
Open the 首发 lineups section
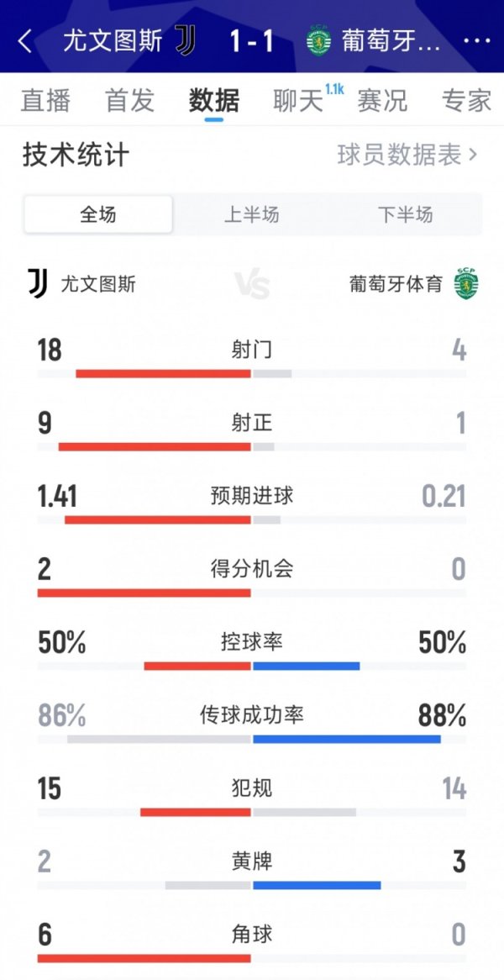click(130, 100)
